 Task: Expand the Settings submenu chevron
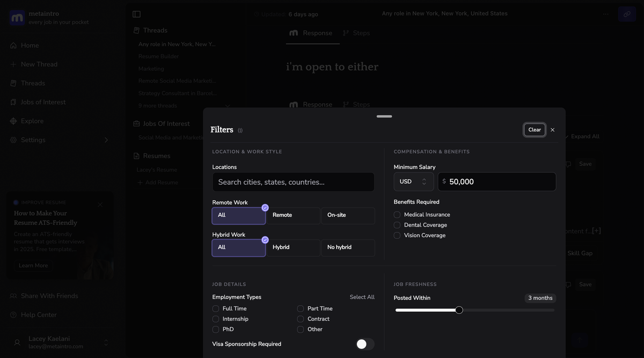pyautogui.click(x=106, y=140)
